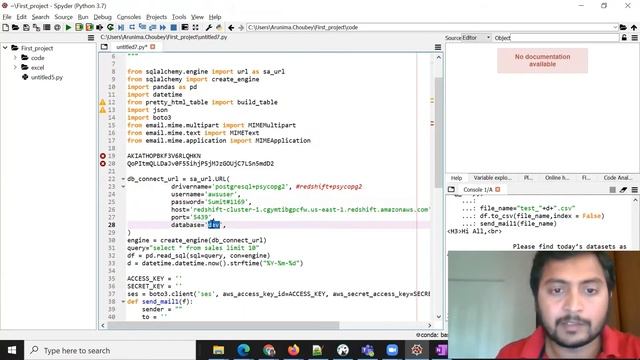The image size is (640, 360).
Task: Click the warning icon on line 12
Action: coord(103,102)
